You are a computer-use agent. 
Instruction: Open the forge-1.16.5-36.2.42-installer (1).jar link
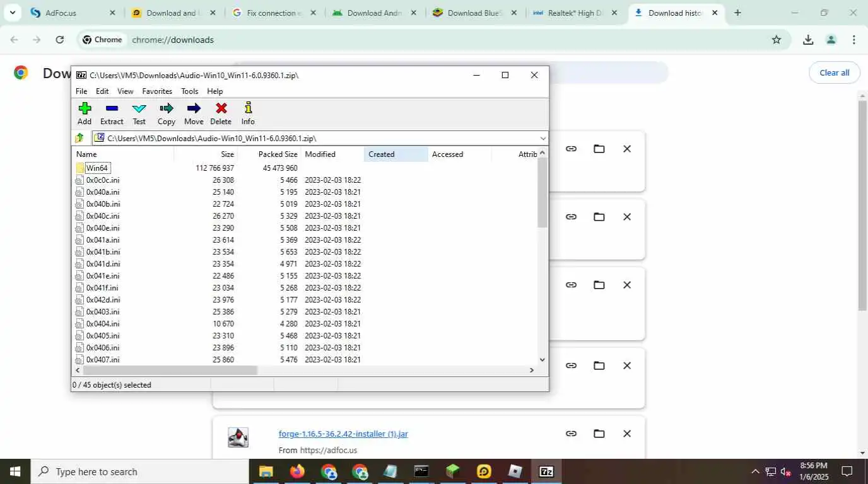(343, 434)
